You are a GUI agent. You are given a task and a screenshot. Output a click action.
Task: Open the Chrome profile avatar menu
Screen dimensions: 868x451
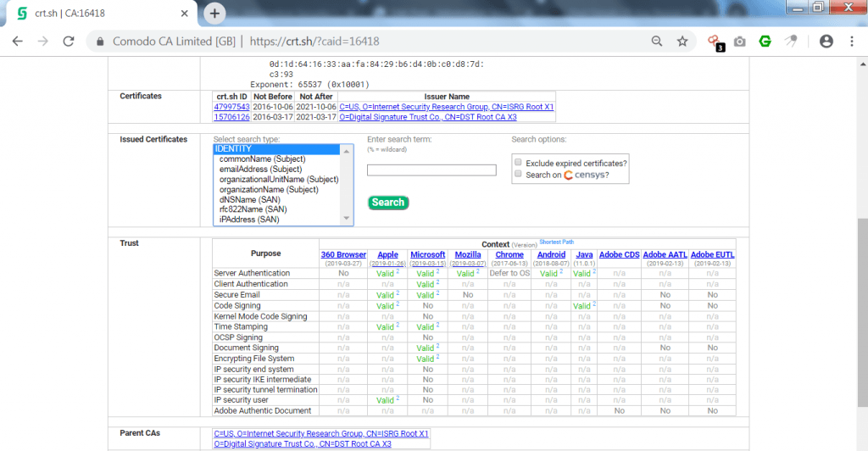click(826, 41)
